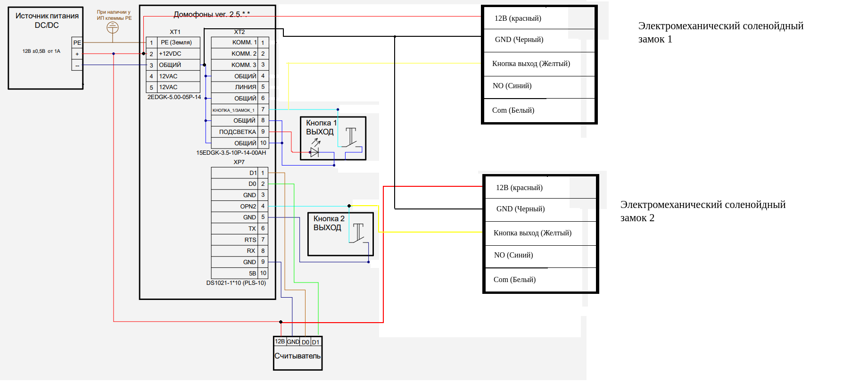Select the D0 row in the XP7 connector

point(240,184)
